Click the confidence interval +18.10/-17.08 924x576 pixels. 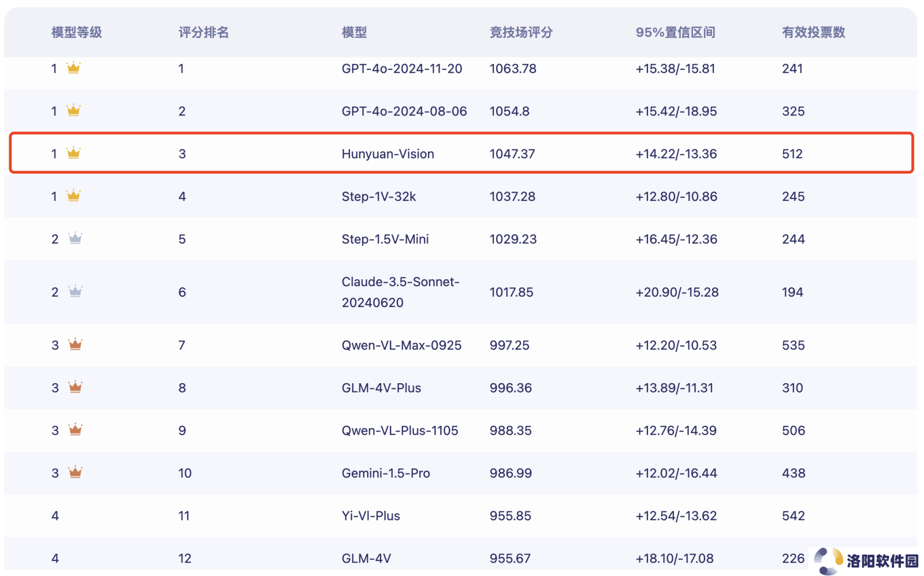675,559
